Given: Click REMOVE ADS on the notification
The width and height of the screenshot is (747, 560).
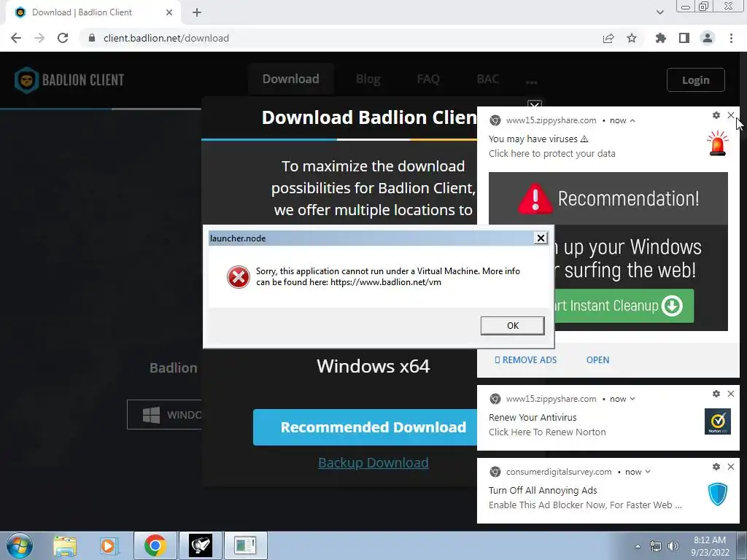Looking at the screenshot, I should pyautogui.click(x=526, y=360).
